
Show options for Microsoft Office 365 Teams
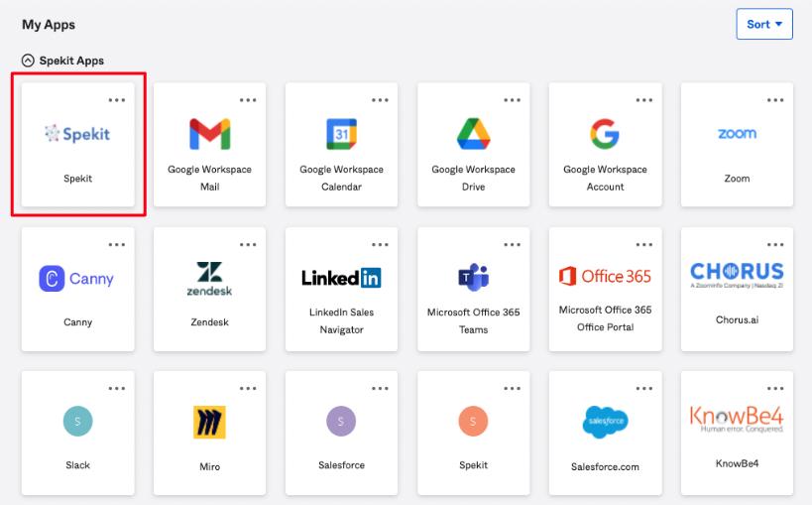513,245
